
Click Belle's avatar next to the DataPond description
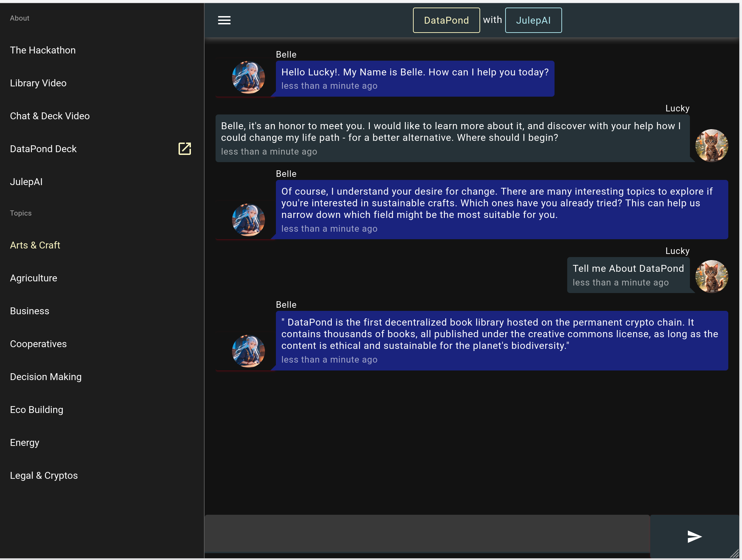point(248,351)
